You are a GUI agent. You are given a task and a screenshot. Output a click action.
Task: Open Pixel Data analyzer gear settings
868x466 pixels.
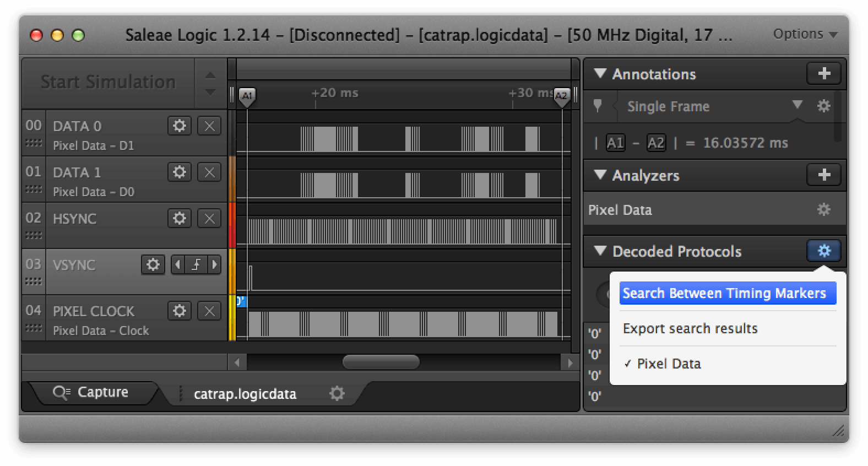point(823,209)
